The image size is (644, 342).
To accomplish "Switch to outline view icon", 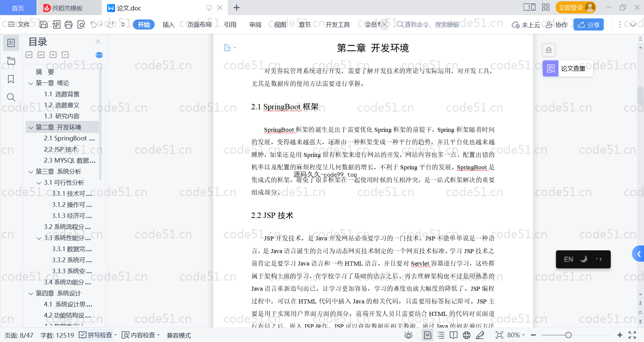I will pos(441,335).
